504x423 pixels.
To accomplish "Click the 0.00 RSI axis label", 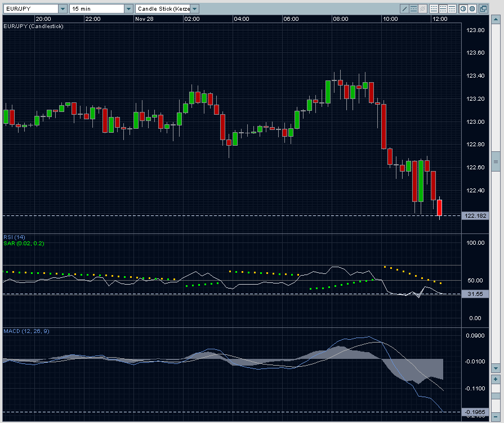I will (475, 318).
